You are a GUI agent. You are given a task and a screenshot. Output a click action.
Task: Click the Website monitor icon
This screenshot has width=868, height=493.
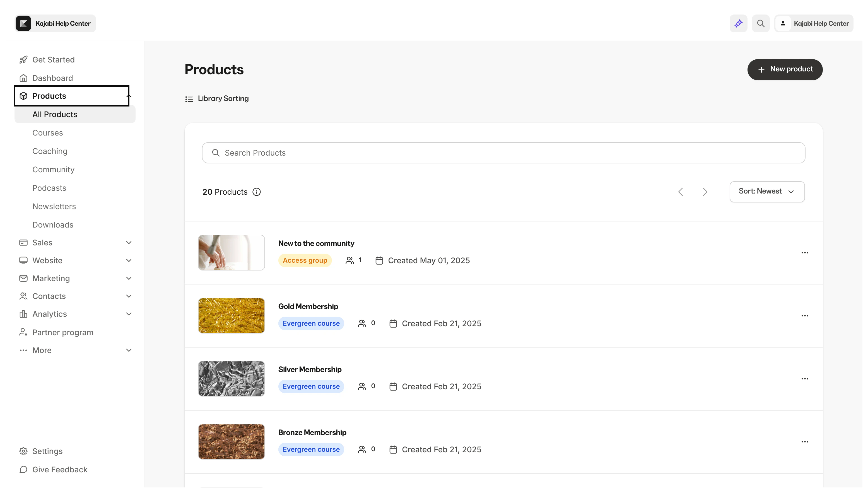coord(23,260)
